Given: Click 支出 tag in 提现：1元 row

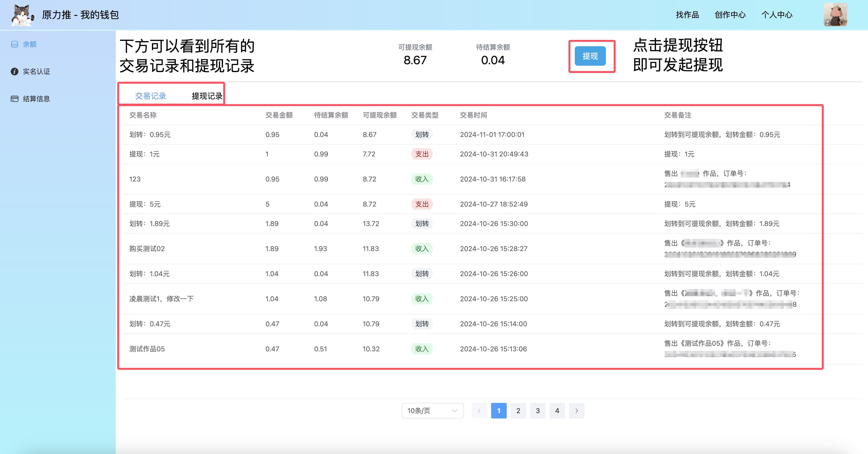Looking at the screenshot, I should pos(422,154).
